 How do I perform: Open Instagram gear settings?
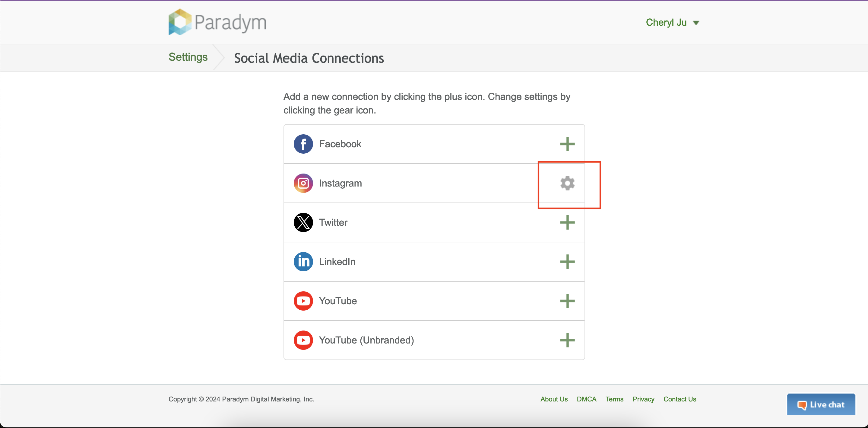click(x=567, y=183)
